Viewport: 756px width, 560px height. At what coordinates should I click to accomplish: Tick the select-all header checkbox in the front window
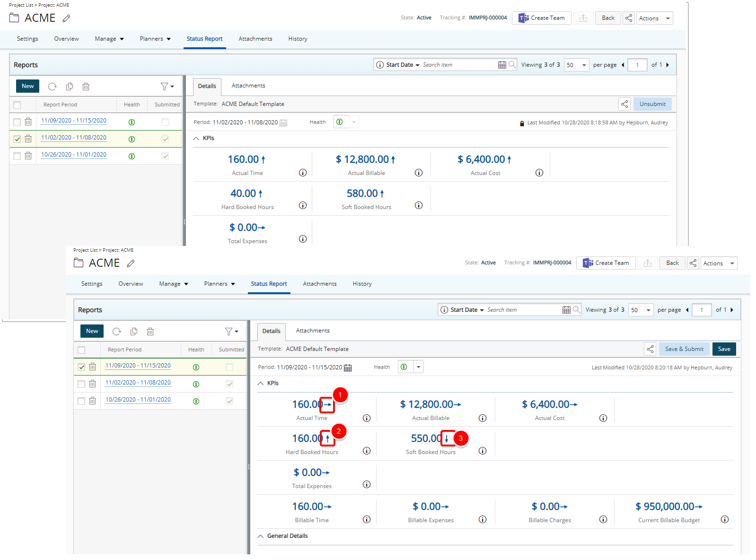pyautogui.click(x=81, y=350)
